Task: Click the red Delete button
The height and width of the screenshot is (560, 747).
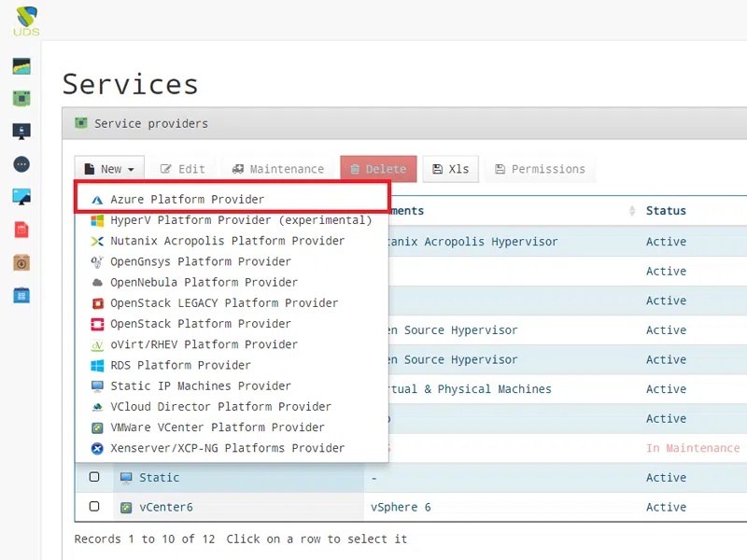Action: (378, 169)
